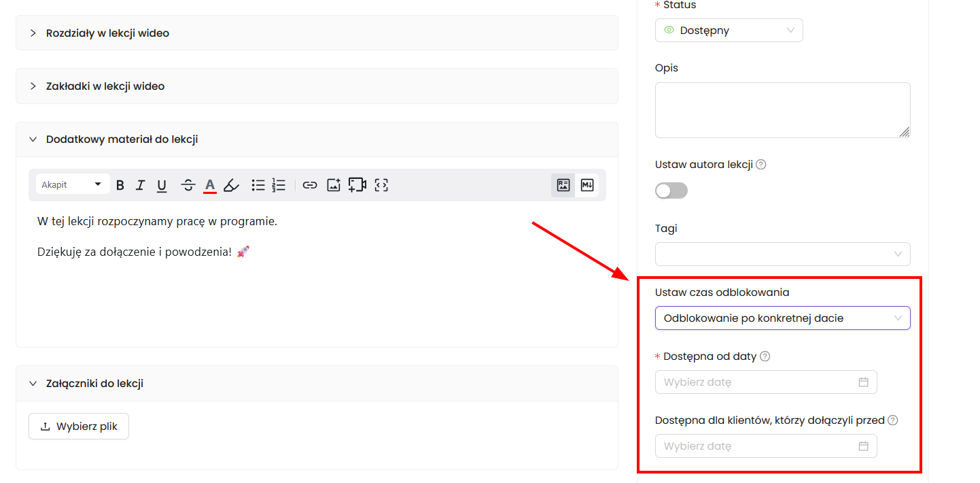Enable the 'Ustaw autora lekcji' switch
The width and height of the screenshot is (980, 483).
point(671,190)
